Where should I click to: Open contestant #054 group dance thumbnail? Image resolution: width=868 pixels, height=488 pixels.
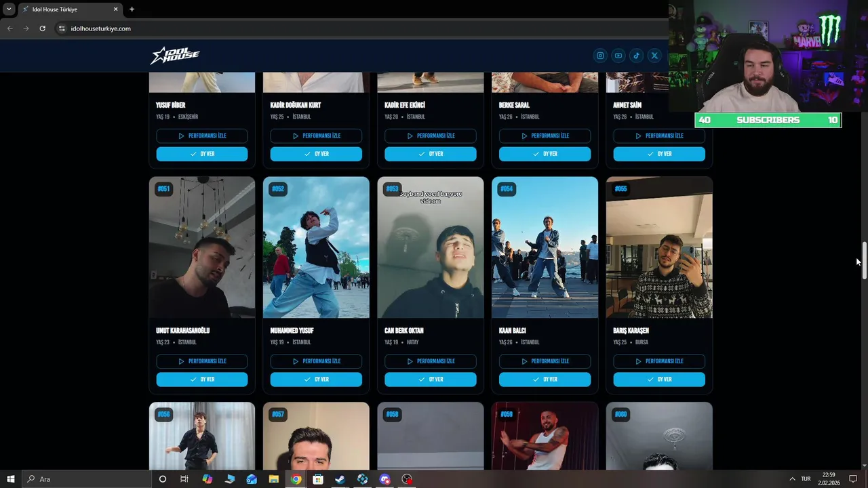click(x=545, y=247)
